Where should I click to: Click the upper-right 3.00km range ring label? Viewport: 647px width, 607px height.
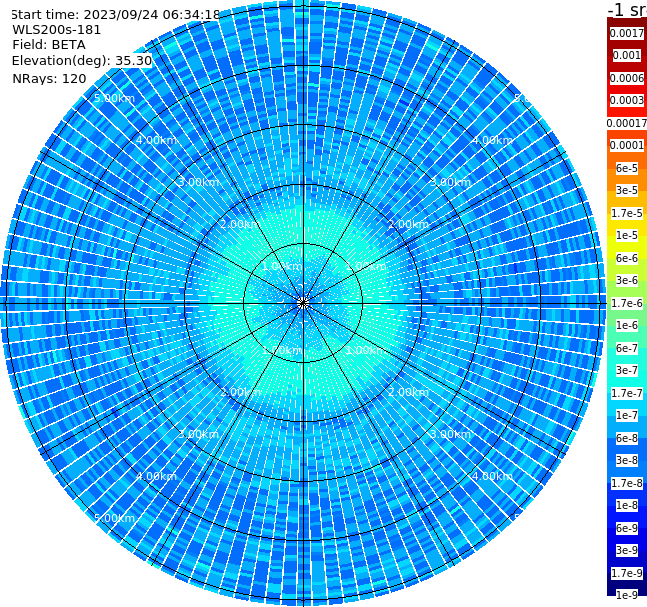click(450, 182)
